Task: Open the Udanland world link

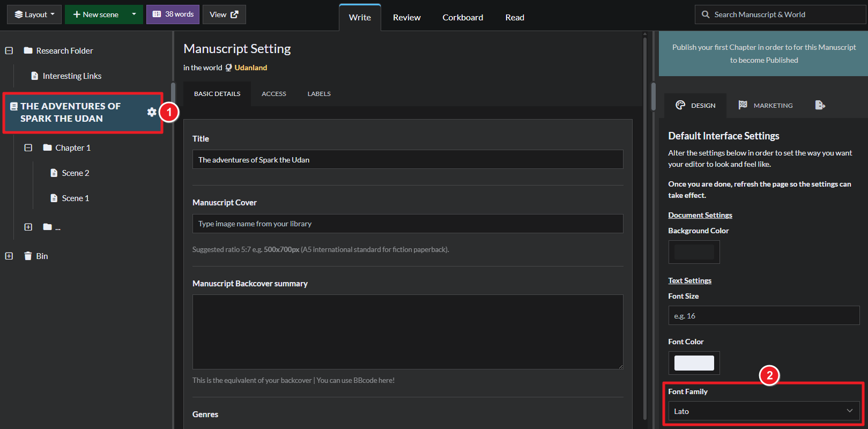Action: click(250, 68)
